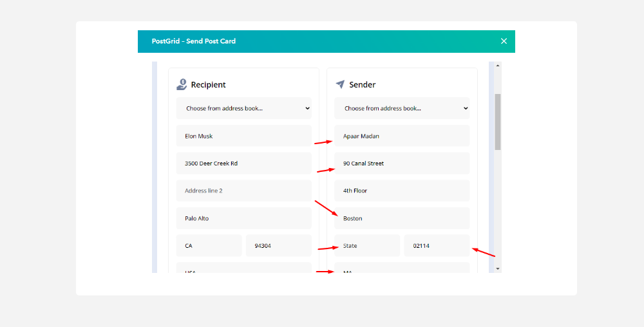644x327 pixels.
Task: Click the 3500 Deer Creek Rd field
Action: coord(243,163)
